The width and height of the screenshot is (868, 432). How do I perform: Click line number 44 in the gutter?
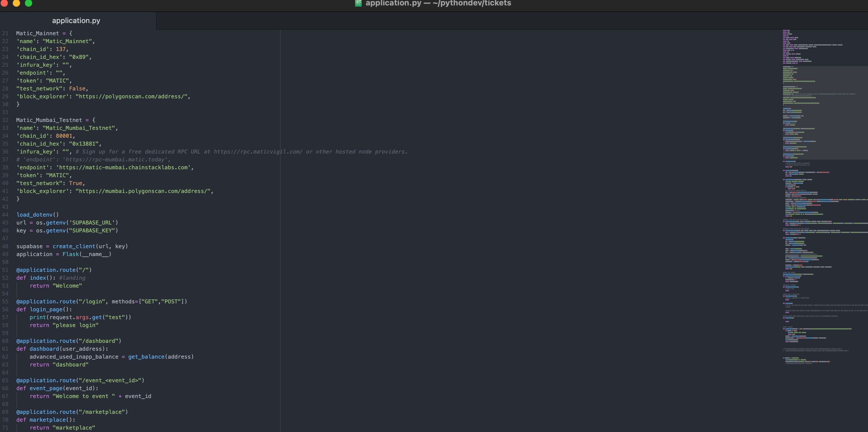pyautogui.click(x=5, y=215)
